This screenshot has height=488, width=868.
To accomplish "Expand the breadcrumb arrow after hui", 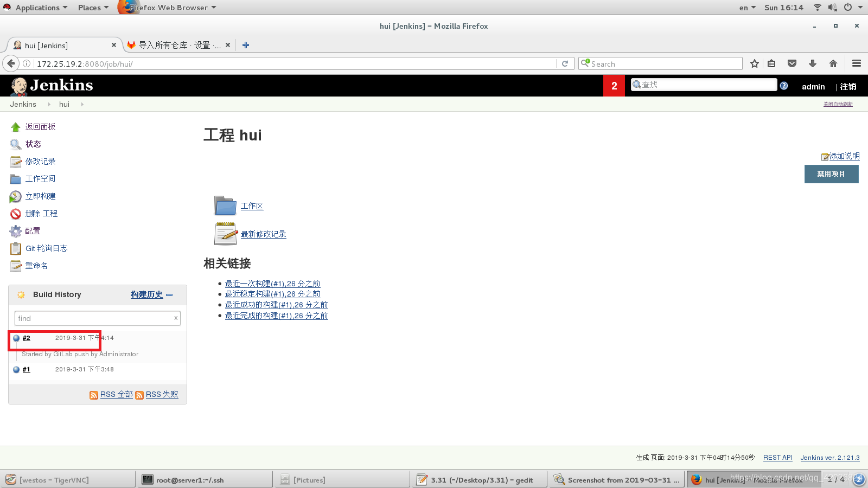I will coord(82,104).
